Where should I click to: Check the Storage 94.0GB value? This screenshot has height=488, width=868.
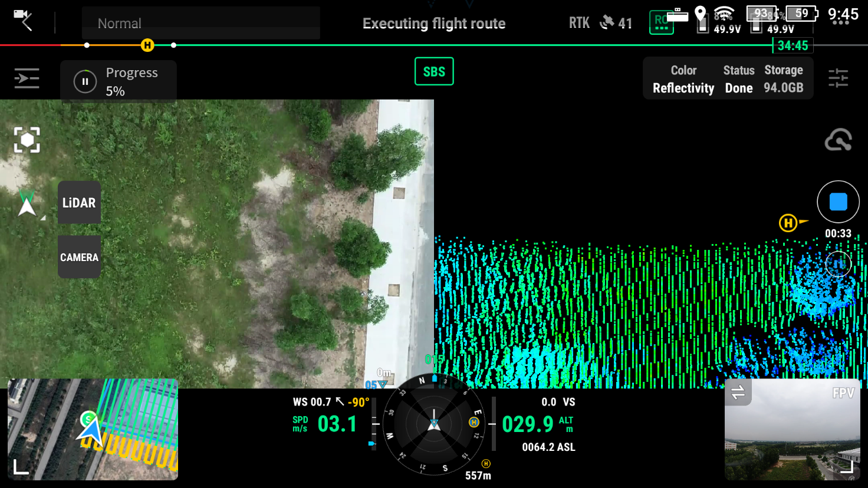point(784,79)
